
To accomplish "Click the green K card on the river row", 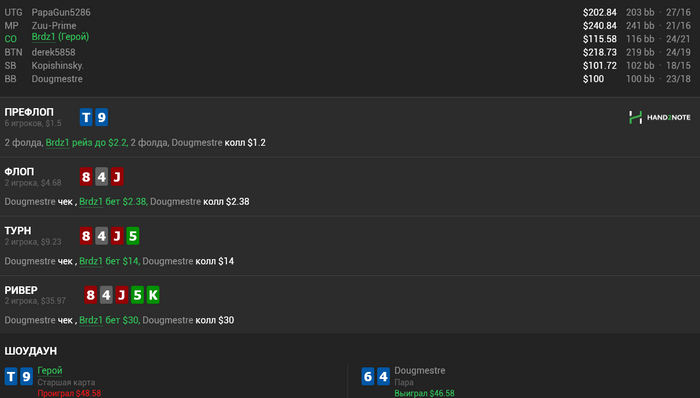I will [153, 295].
